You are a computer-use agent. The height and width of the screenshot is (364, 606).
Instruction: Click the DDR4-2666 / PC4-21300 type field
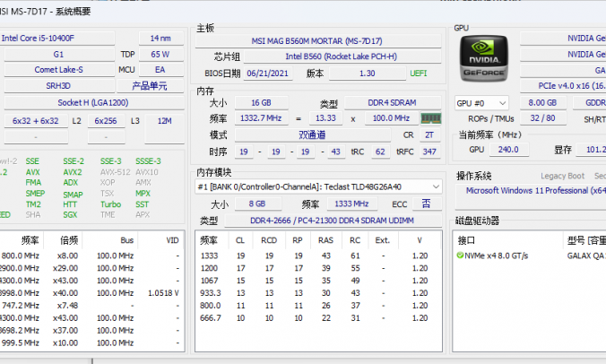pyautogui.click(x=333, y=221)
